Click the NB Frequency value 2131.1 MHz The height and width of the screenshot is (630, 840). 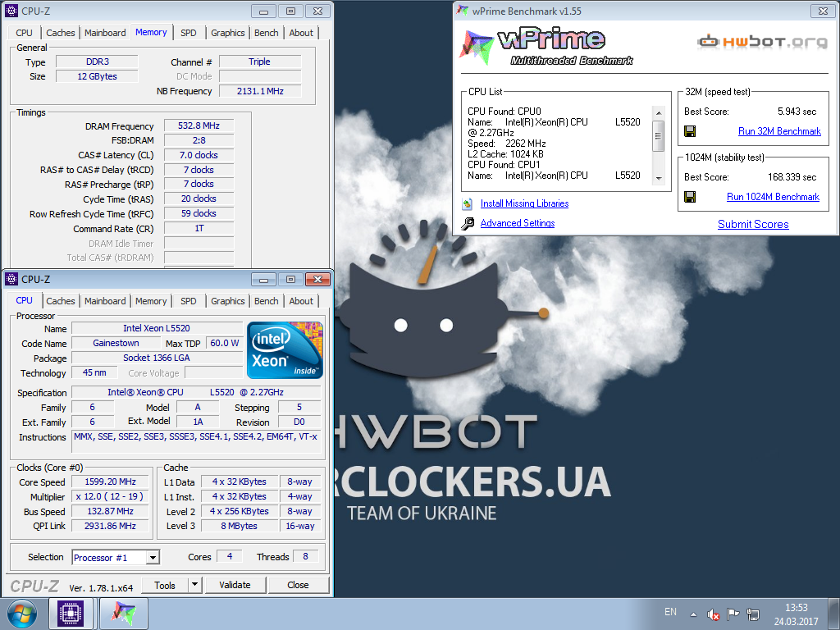[x=260, y=91]
